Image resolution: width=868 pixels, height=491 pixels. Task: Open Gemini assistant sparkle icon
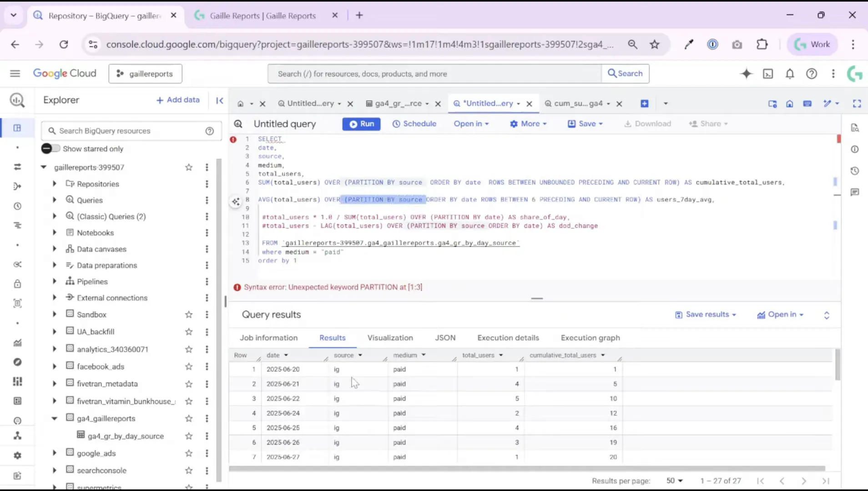pyautogui.click(x=746, y=73)
